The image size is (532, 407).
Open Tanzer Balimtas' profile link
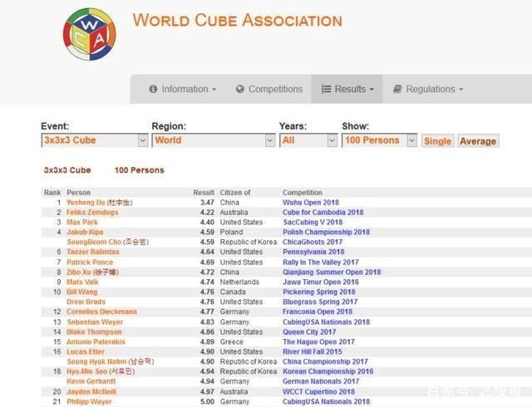click(93, 252)
